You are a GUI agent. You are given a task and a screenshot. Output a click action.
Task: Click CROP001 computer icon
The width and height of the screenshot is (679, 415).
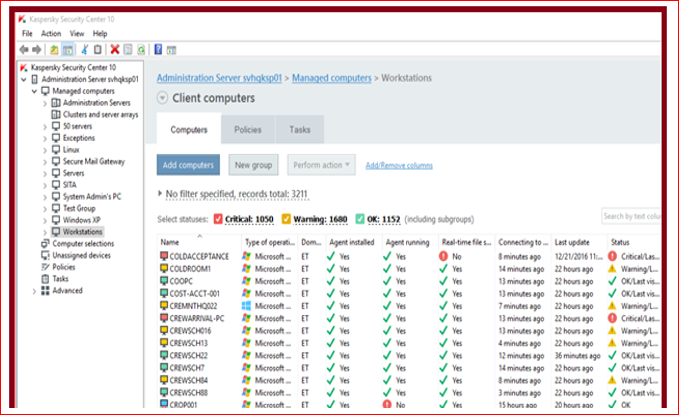(164, 404)
